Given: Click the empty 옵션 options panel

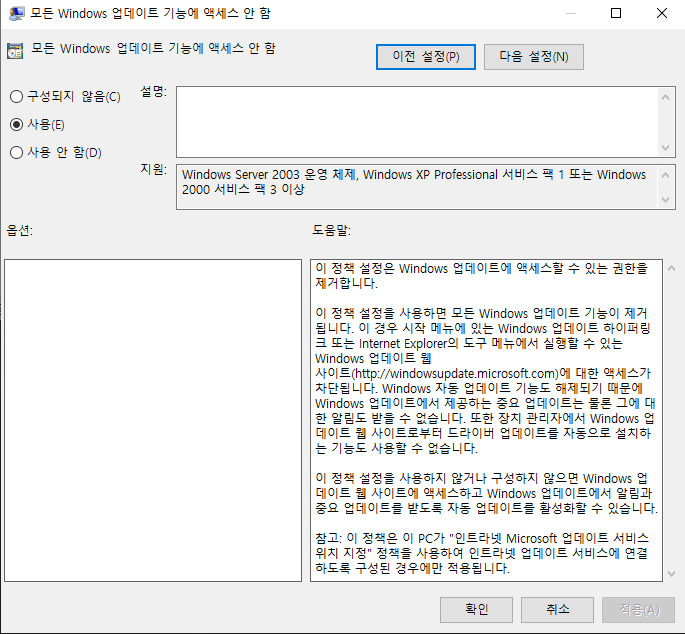Looking at the screenshot, I should coord(153,420).
